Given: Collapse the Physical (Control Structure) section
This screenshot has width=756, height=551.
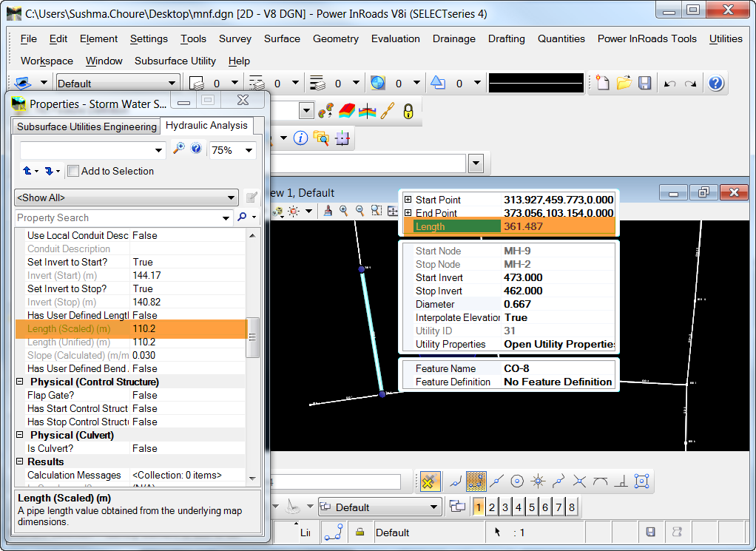Looking at the screenshot, I should pyautogui.click(x=20, y=382).
